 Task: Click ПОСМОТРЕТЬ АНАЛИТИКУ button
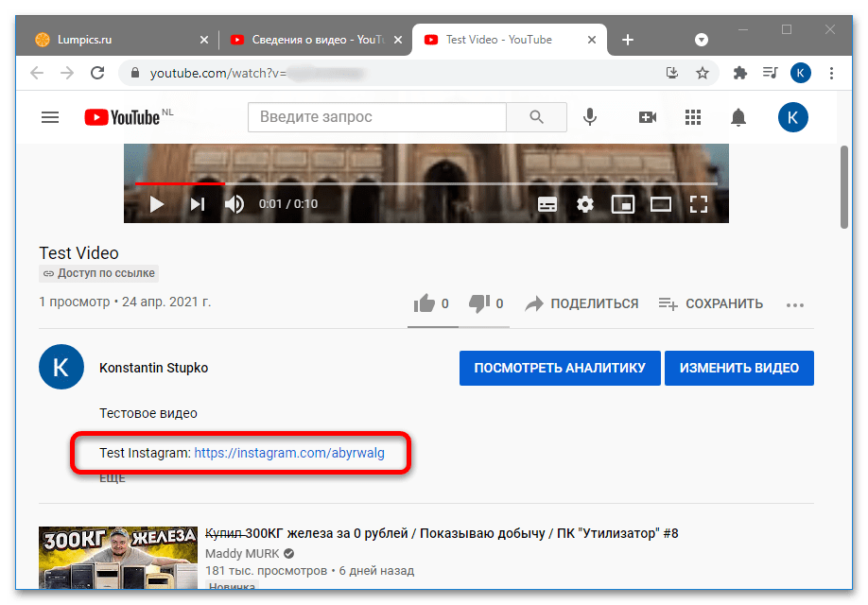[560, 368]
